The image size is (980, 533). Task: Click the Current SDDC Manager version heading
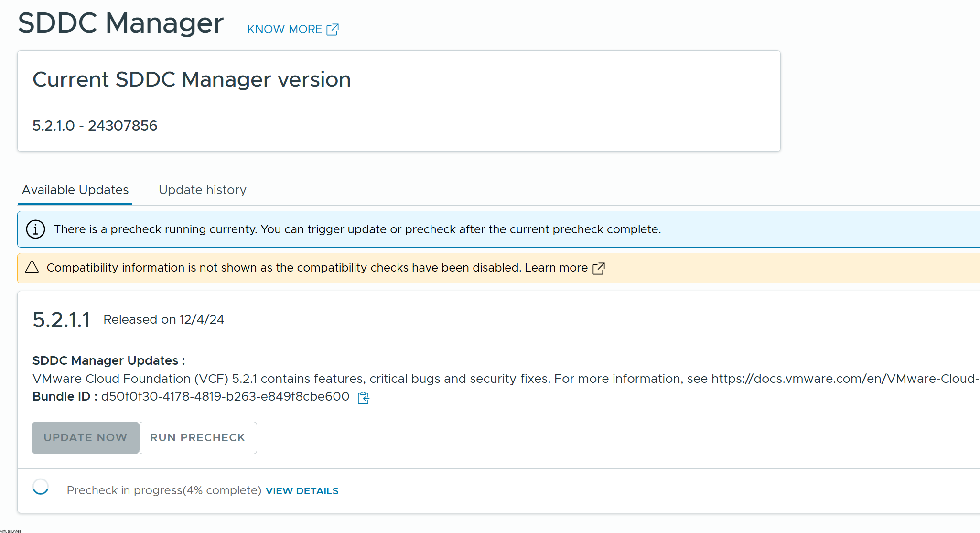point(192,79)
